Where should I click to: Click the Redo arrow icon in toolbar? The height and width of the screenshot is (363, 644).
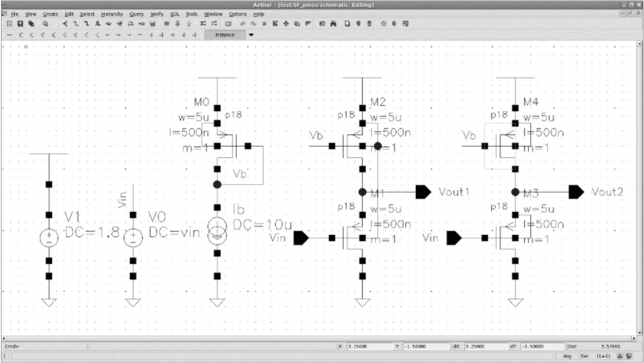point(253,24)
